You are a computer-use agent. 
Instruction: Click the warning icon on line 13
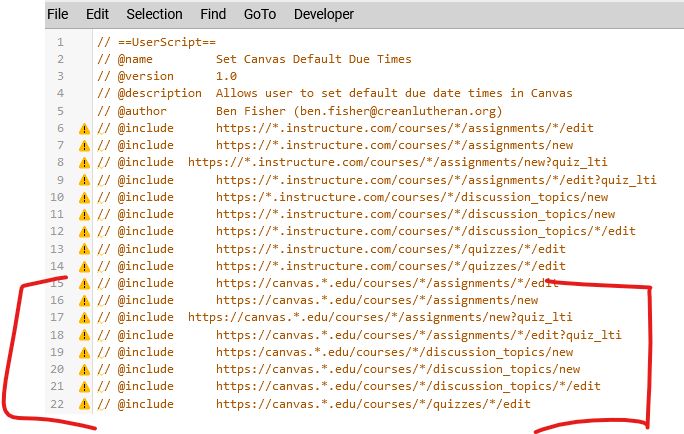pyautogui.click(x=84, y=249)
